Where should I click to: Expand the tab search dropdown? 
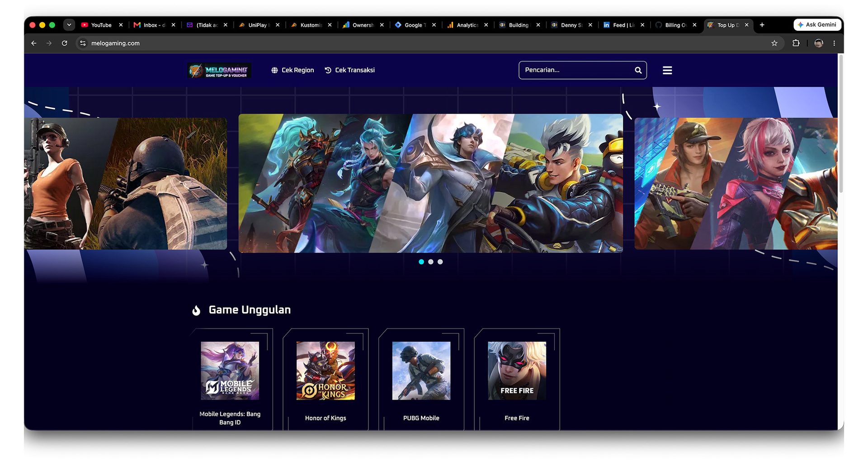pos(69,25)
